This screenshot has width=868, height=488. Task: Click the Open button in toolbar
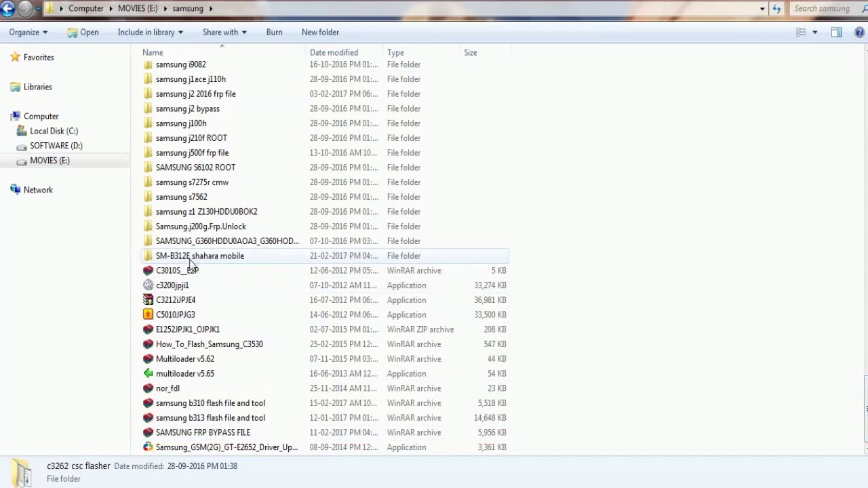tap(83, 32)
